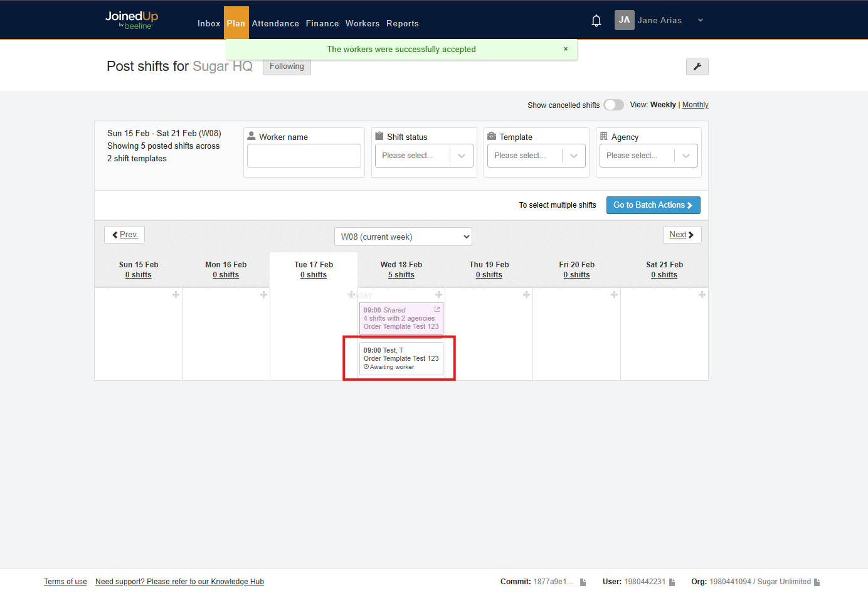Add a shift on Sun 15 Feb
Viewport: 868px width, 593px height.
click(x=176, y=295)
